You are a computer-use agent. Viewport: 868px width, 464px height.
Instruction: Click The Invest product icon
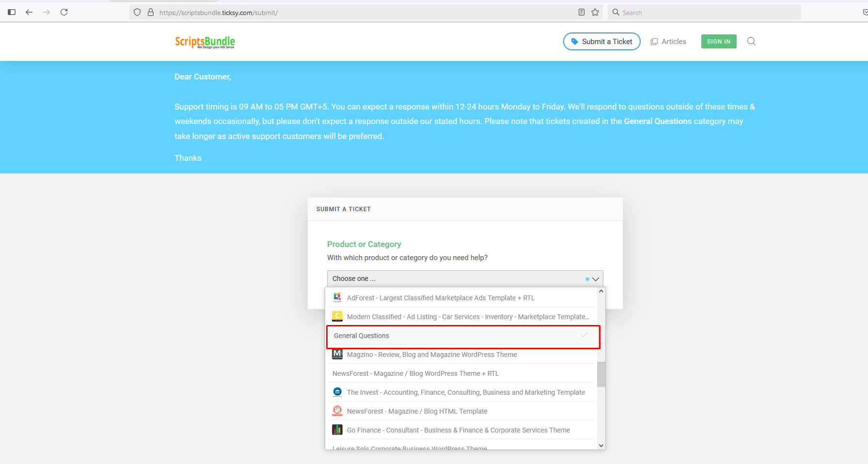[337, 392]
